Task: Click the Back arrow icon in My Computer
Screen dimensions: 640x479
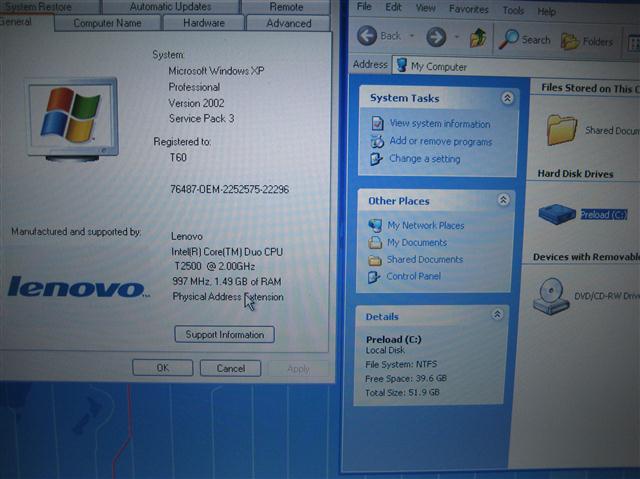Action: tap(367, 35)
